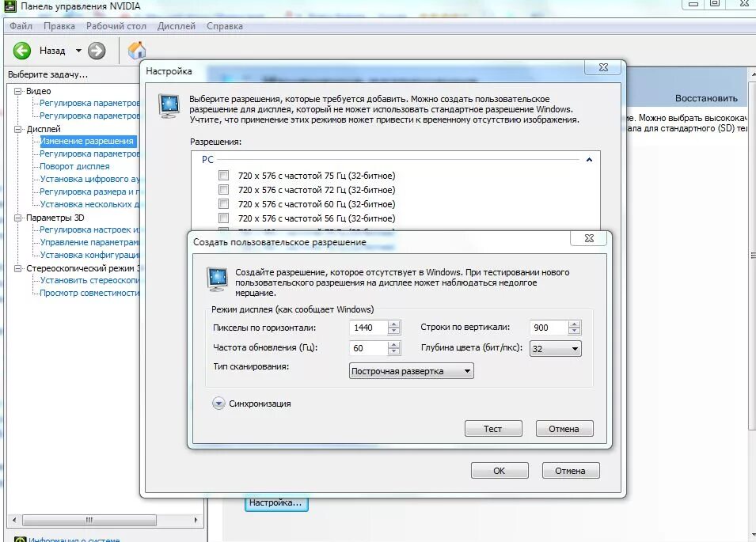Click sidebar scrollbar right arrow
The width and height of the screenshot is (756, 542).
(196, 521)
